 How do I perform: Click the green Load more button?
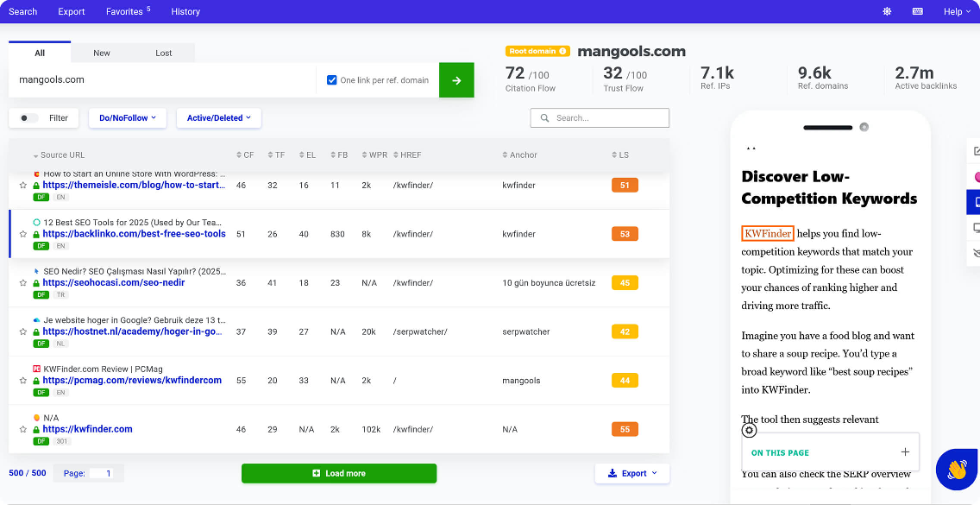pyautogui.click(x=338, y=473)
